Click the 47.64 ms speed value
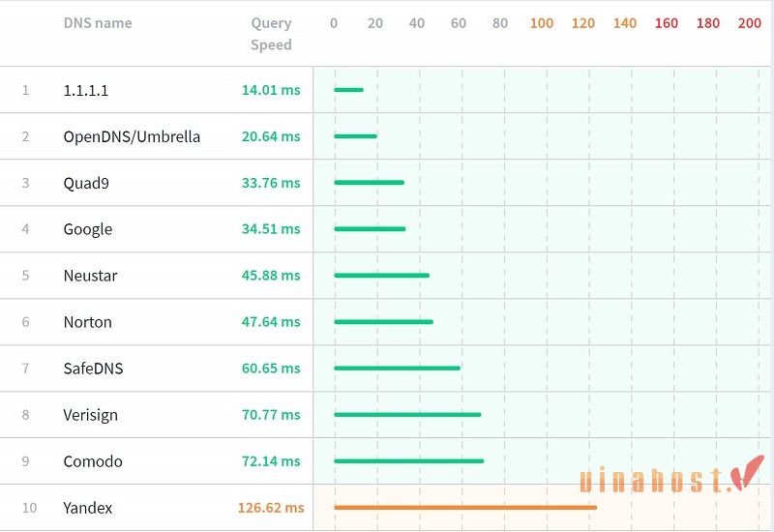 (271, 322)
